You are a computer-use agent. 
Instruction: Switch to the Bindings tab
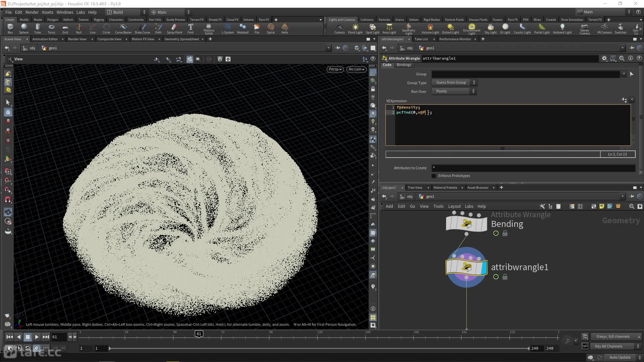[404, 65]
